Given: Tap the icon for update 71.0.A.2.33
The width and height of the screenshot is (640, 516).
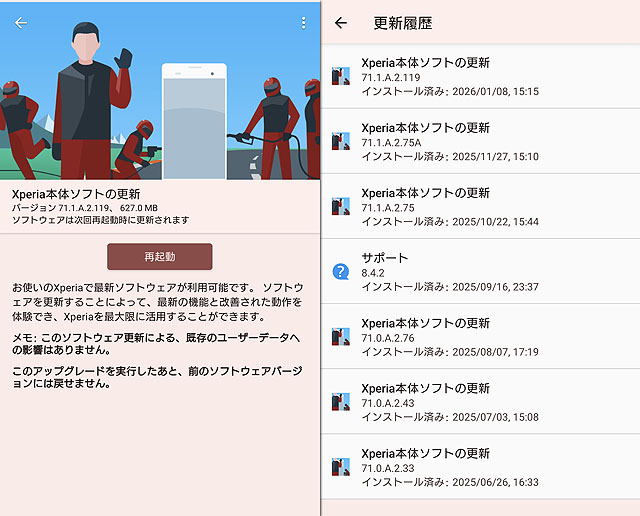Looking at the screenshot, I should 341,467.
